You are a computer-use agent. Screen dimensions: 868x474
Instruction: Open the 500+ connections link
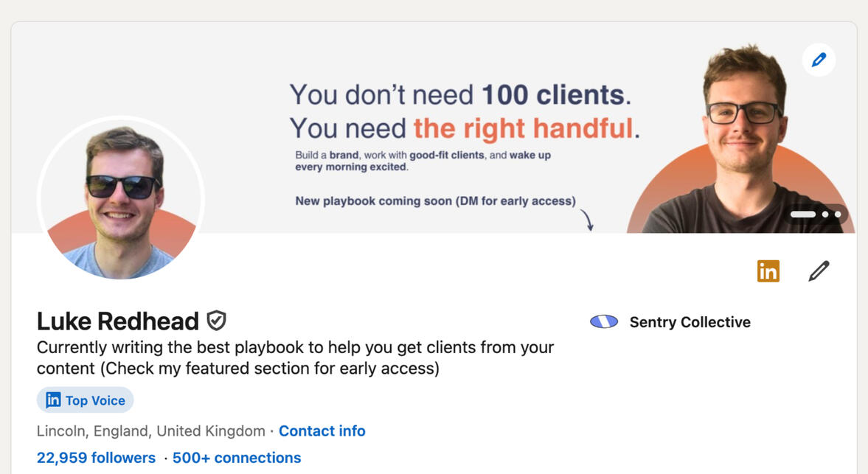point(237,458)
